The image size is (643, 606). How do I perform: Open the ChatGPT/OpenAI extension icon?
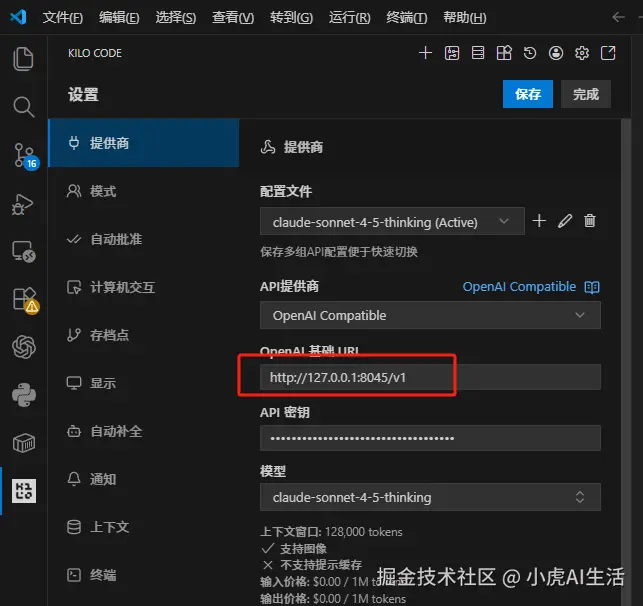pyautogui.click(x=24, y=347)
